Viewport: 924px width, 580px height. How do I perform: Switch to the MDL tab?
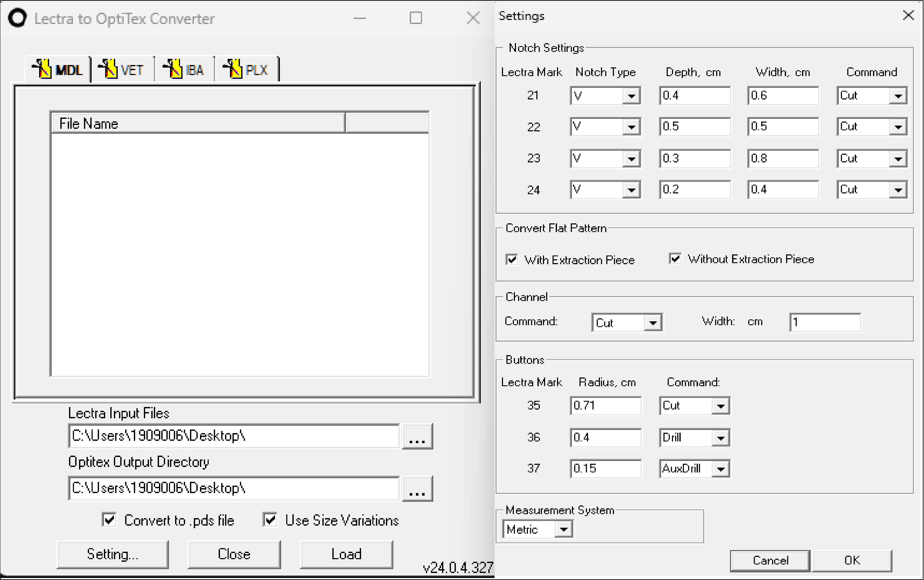pos(58,69)
